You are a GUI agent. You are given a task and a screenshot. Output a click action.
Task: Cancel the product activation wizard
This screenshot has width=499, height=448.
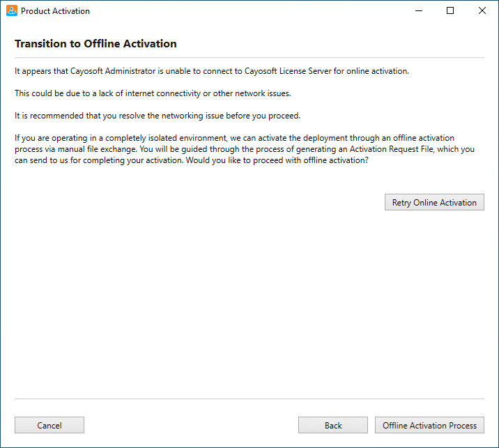pos(49,425)
